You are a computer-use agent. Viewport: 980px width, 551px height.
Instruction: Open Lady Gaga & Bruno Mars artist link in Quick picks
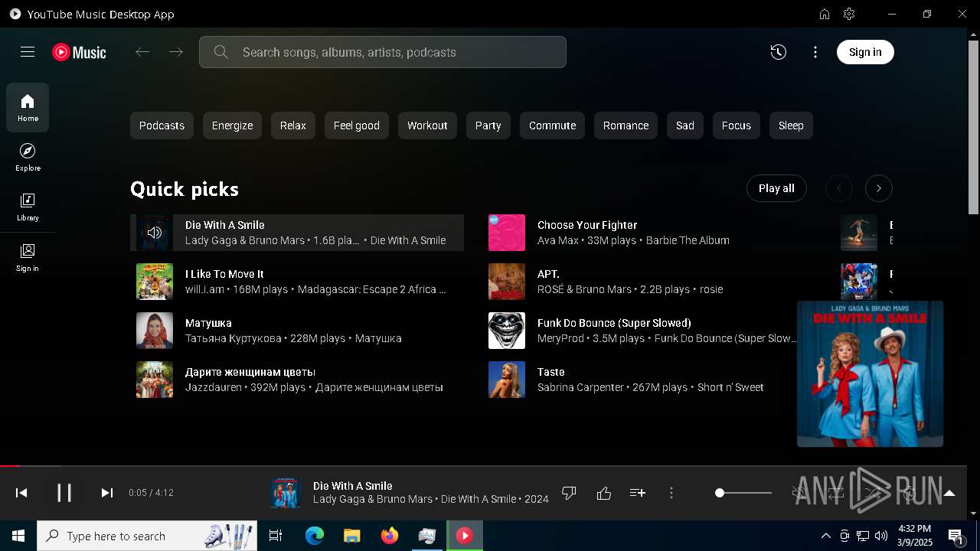245,240
